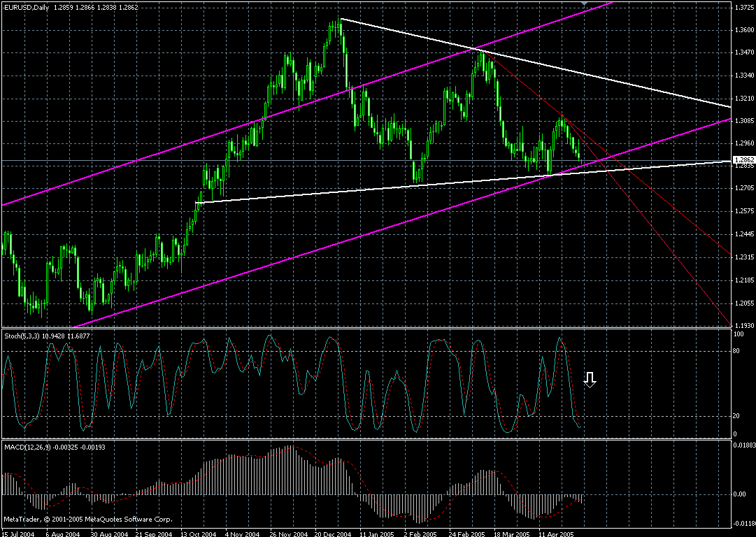Image resolution: width=756 pixels, height=537 pixels.
Task: Click the 1.2445 price scale label
Action: pos(743,234)
